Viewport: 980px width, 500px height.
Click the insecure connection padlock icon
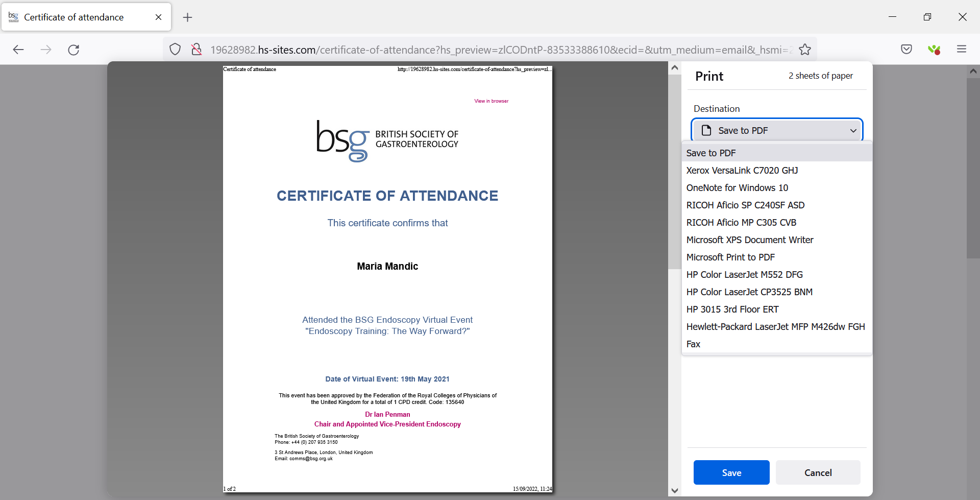(x=197, y=50)
